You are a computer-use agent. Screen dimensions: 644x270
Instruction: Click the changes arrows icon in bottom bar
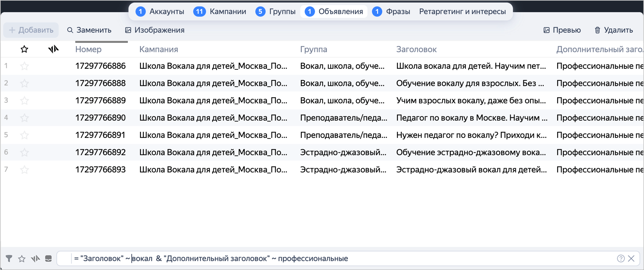(x=35, y=258)
